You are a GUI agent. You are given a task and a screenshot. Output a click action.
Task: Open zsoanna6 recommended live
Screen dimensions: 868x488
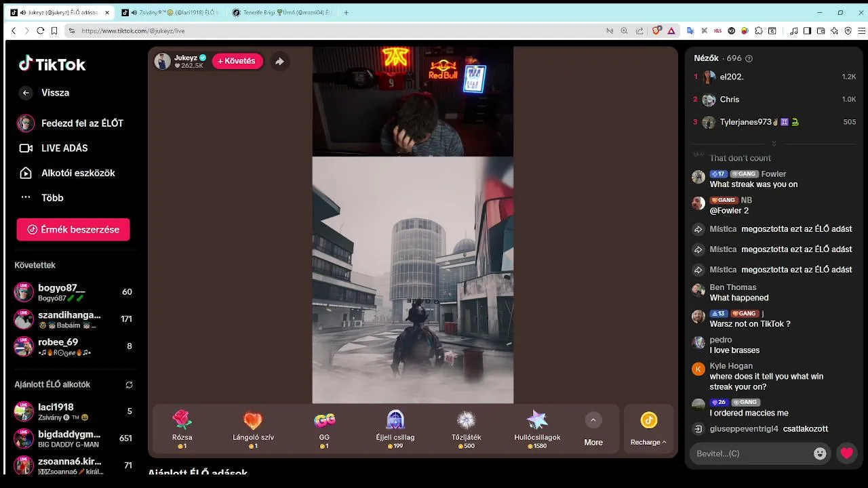tap(73, 466)
